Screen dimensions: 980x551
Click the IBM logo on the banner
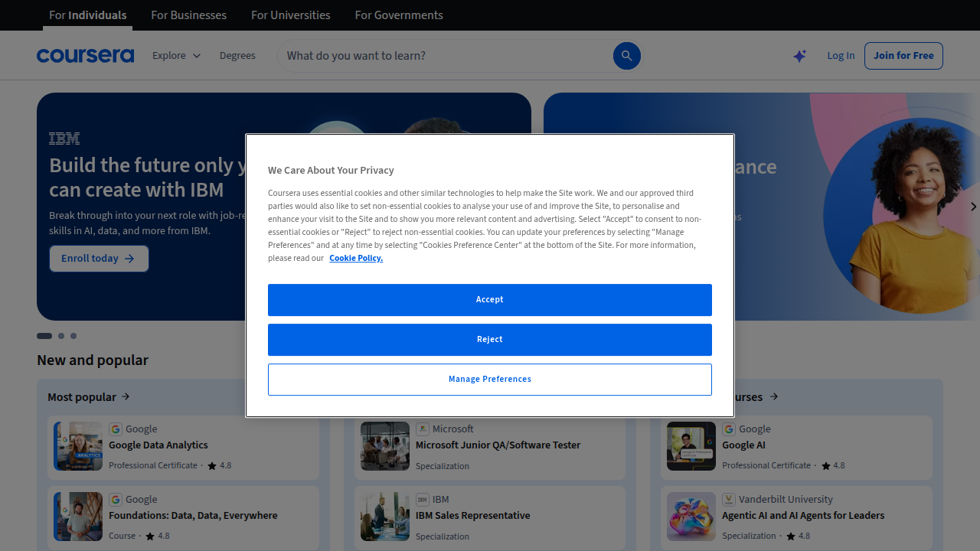tap(64, 139)
